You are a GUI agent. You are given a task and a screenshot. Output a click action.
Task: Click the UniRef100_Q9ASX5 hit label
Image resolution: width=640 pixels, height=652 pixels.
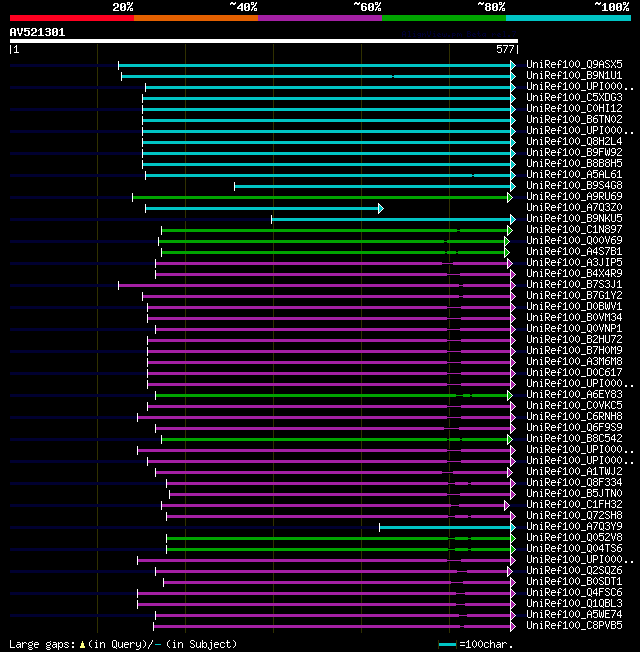click(x=574, y=64)
